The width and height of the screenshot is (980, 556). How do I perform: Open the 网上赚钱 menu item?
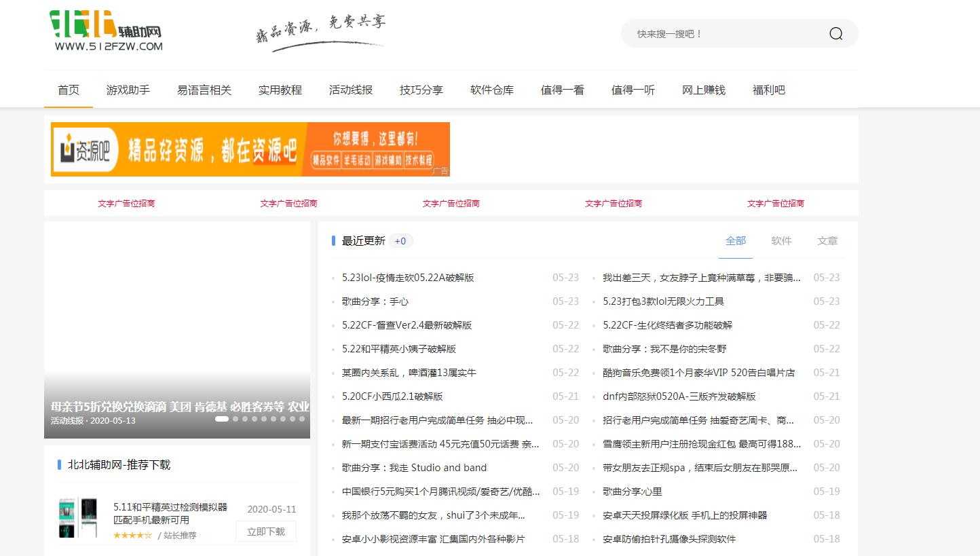pyautogui.click(x=704, y=90)
